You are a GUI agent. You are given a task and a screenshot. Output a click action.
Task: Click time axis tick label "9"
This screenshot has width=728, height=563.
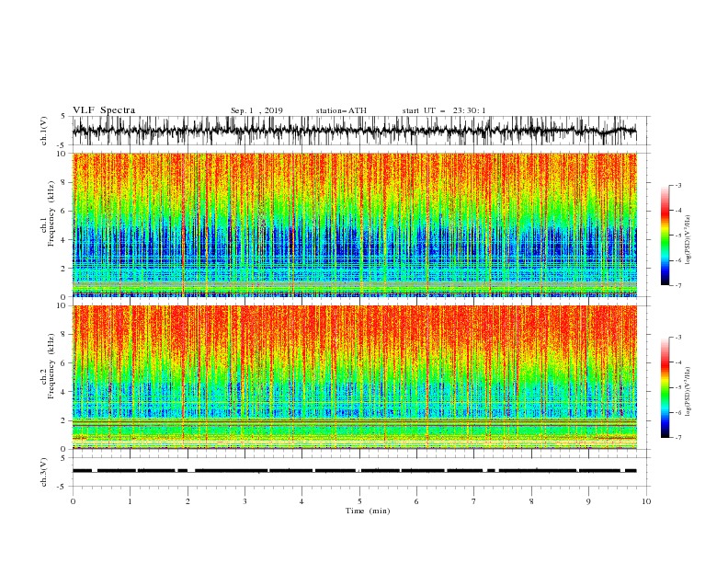coord(588,501)
